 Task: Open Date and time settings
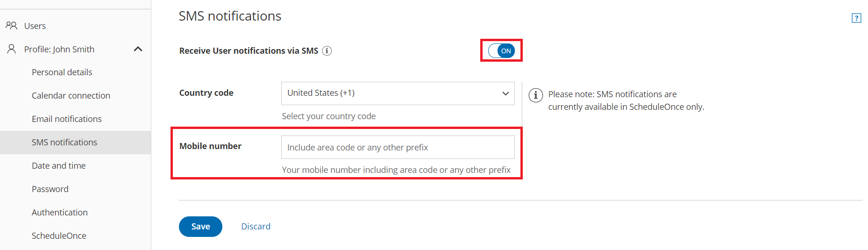(x=58, y=166)
